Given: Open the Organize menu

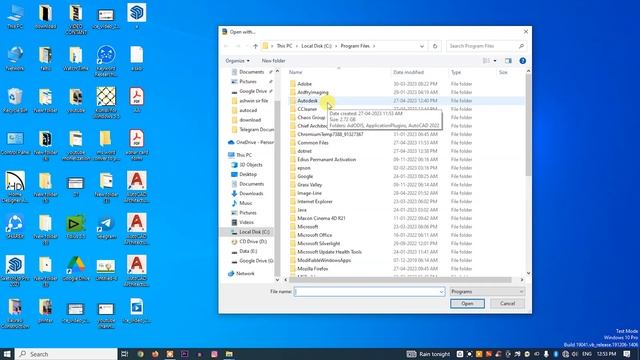Looking at the screenshot, I should point(238,61).
